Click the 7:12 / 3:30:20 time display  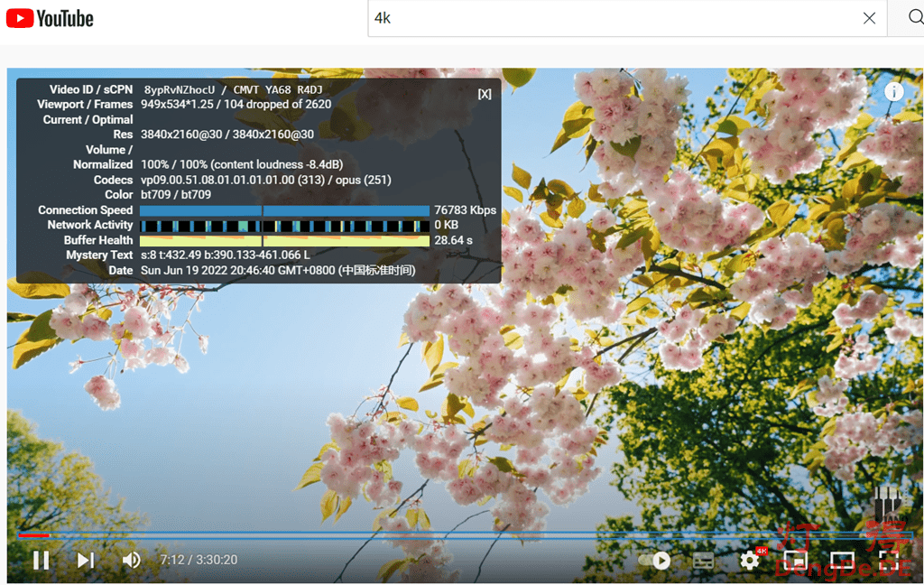coord(199,561)
